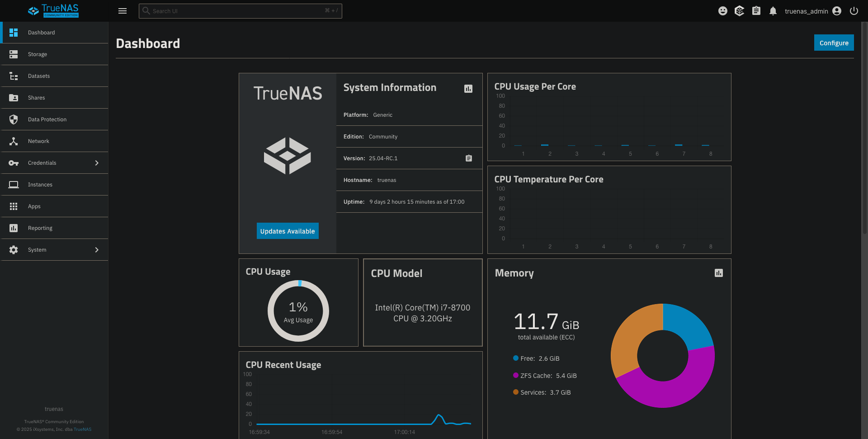The image size is (868, 439).
Task: Click the Shares folder icon in sidebar
Action: (14, 98)
